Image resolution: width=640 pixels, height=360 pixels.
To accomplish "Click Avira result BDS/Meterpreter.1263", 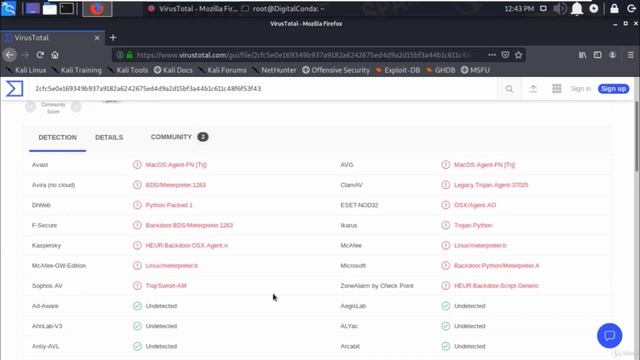I will point(176,185).
